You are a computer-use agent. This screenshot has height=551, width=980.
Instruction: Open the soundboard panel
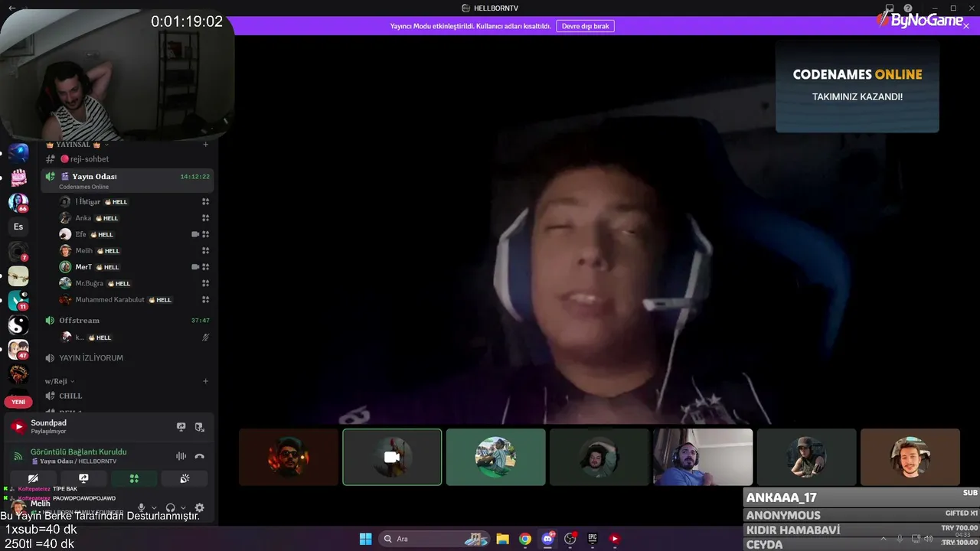click(x=185, y=478)
